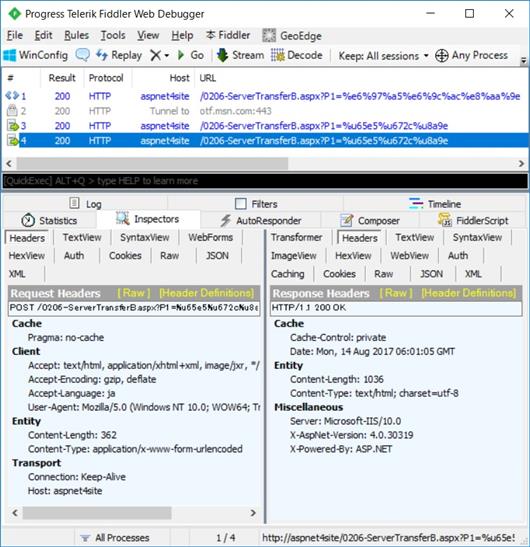Switch to response Transformer tab
Viewport: 530px width, 547px height.
tap(297, 238)
